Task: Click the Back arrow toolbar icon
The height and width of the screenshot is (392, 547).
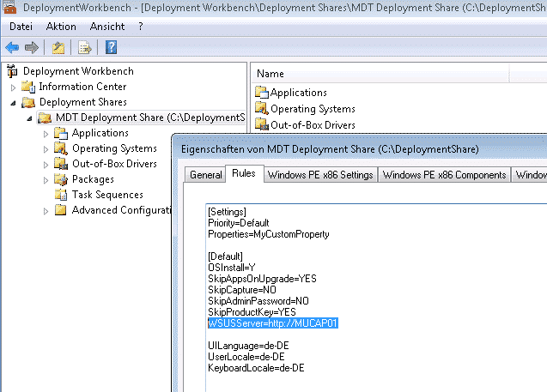Action: (x=12, y=47)
